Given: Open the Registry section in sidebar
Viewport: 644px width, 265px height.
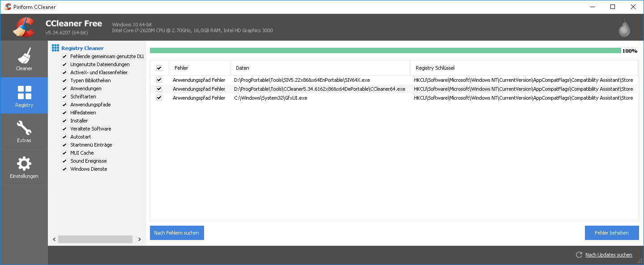Looking at the screenshot, I should (x=24, y=95).
